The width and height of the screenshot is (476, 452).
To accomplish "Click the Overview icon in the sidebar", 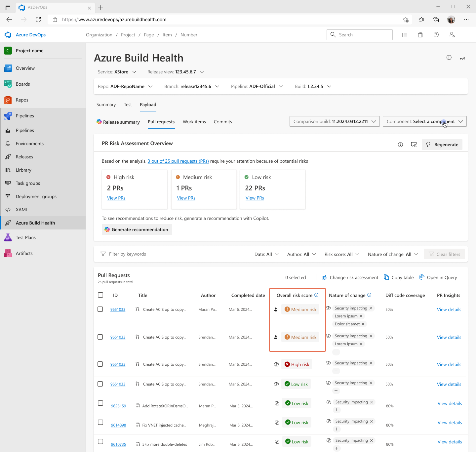I will click(8, 68).
